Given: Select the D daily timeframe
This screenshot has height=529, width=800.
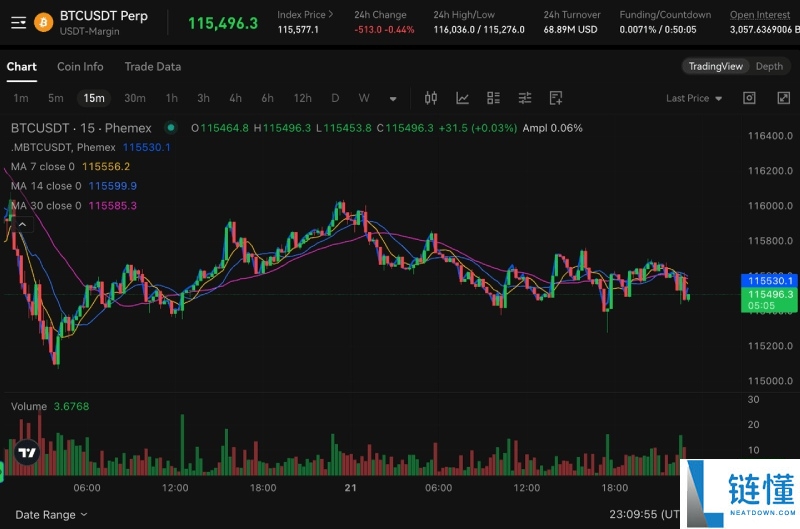Looking at the screenshot, I should tap(335, 98).
